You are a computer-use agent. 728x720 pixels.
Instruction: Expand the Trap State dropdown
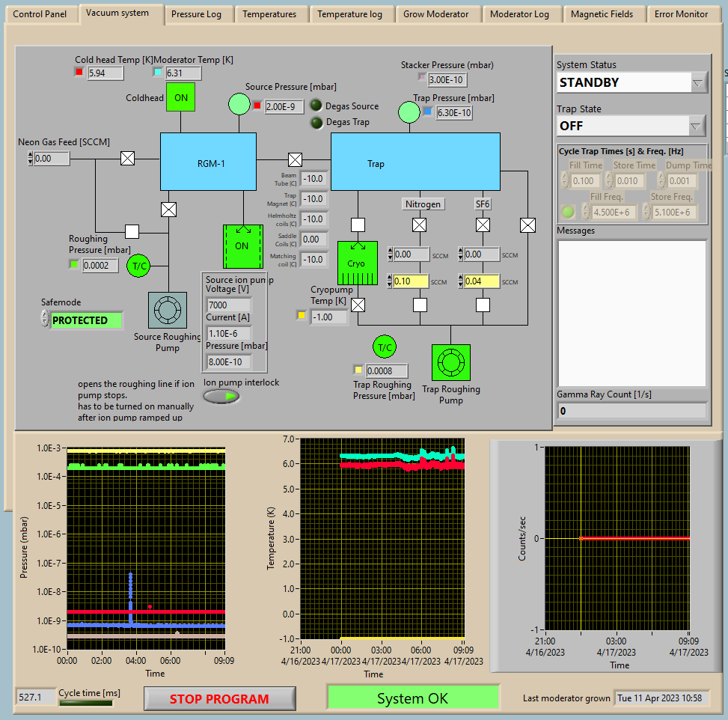tap(697, 126)
